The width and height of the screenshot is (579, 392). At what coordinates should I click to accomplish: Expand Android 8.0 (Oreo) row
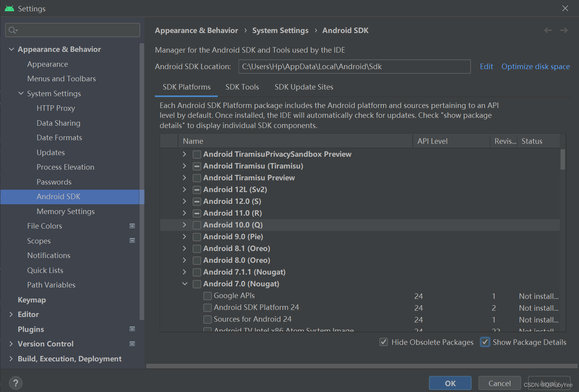184,260
